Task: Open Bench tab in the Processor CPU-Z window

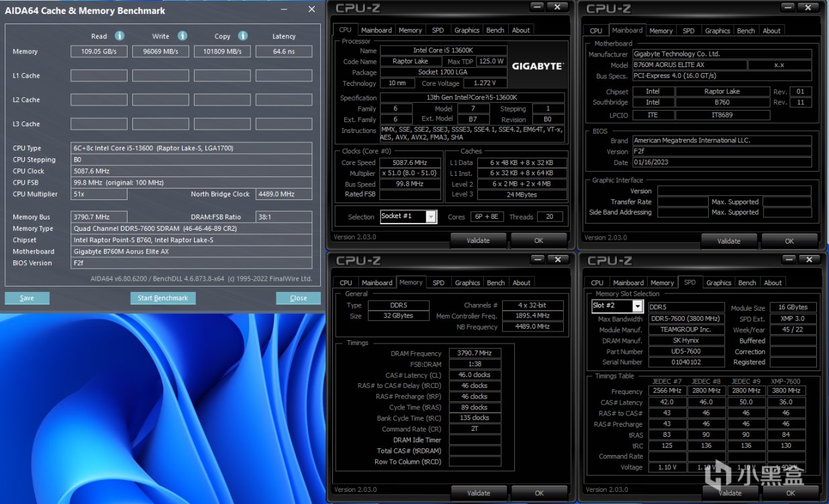Action: point(495,30)
